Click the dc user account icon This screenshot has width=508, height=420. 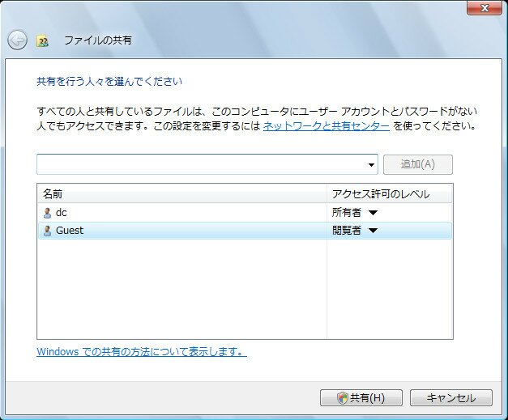[47, 213]
